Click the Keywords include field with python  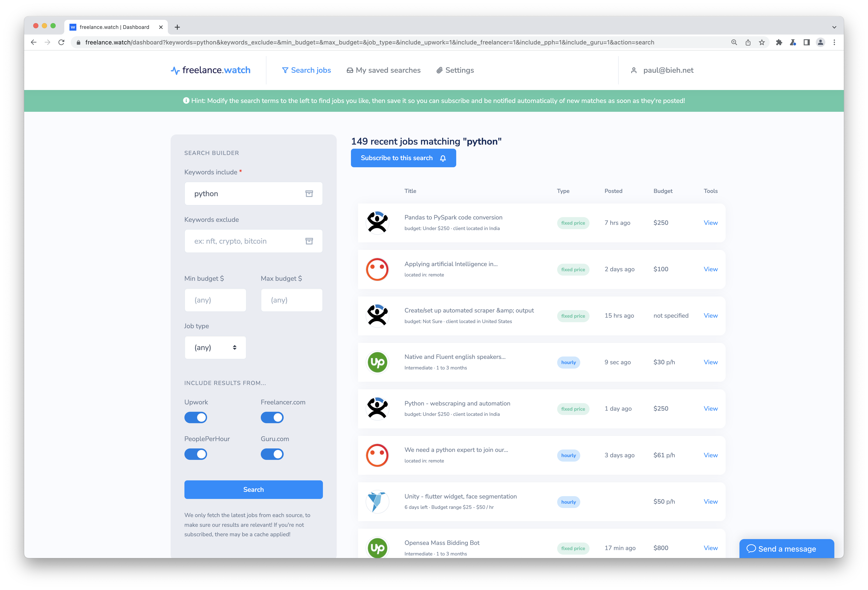[253, 194]
